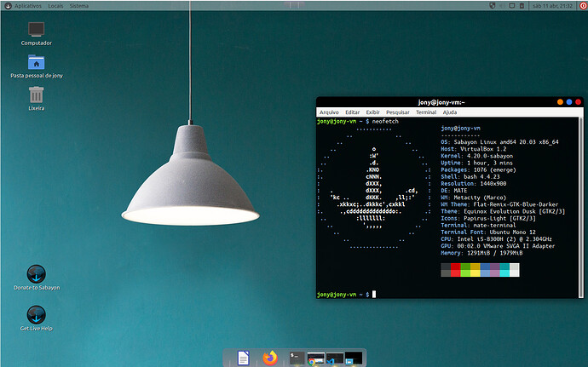588x367 pixels.
Task: Open the terminal Arquivo menu
Action: coord(329,112)
